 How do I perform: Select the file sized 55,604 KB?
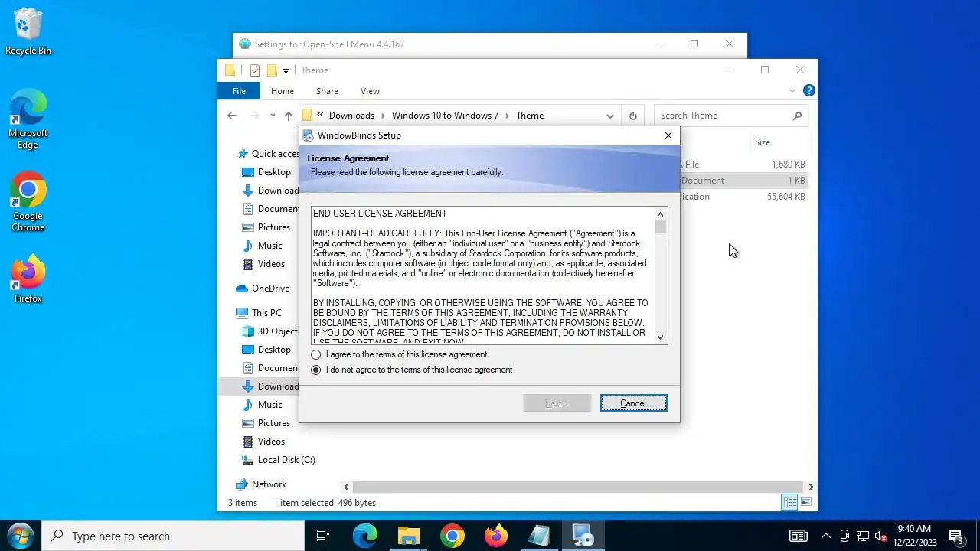point(744,197)
